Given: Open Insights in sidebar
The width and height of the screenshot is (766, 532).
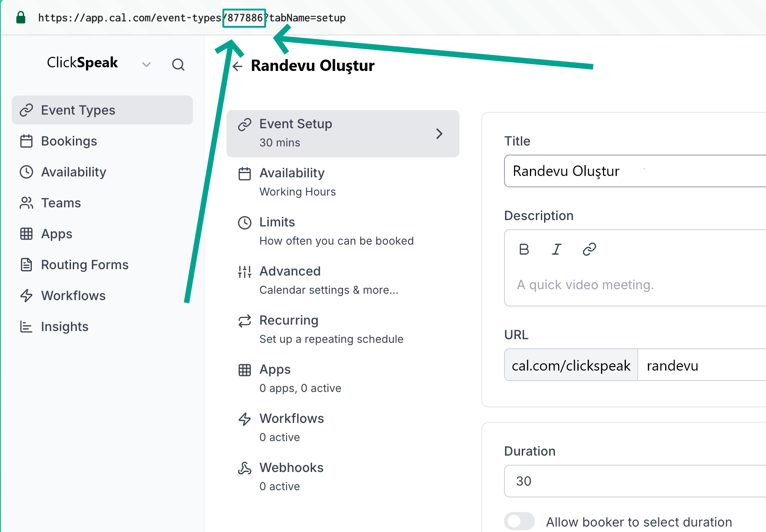Looking at the screenshot, I should (x=102, y=326).
